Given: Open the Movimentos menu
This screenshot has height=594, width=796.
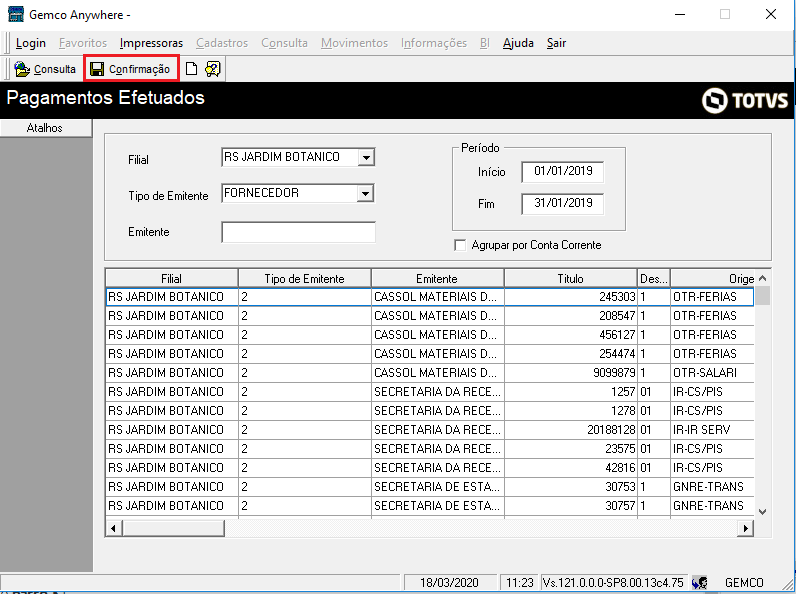Looking at the screenshot, I should [354, 43].
